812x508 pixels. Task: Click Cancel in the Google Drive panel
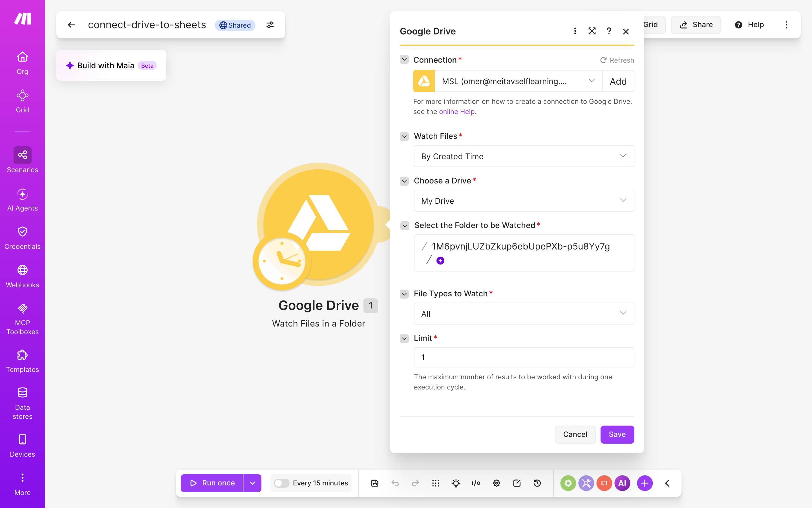pos(575,434)
